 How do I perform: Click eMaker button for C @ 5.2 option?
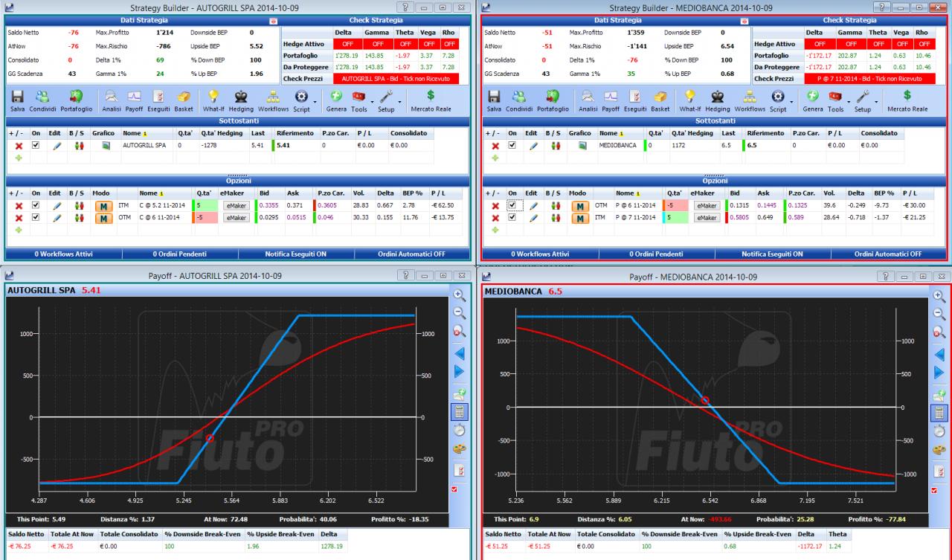coord(237,206)
